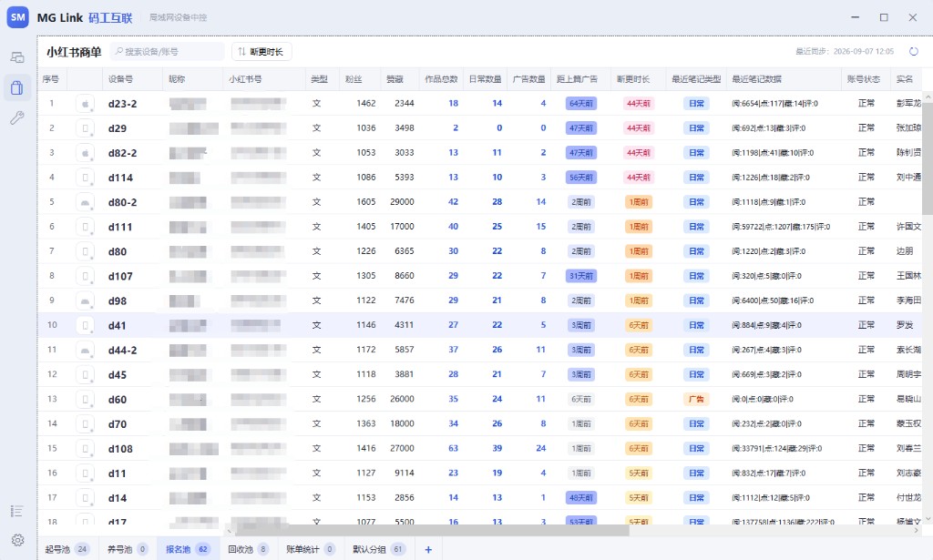Click ad count 15 in row d111
This screenshot has height=560, width=933.
coord(540,227)
